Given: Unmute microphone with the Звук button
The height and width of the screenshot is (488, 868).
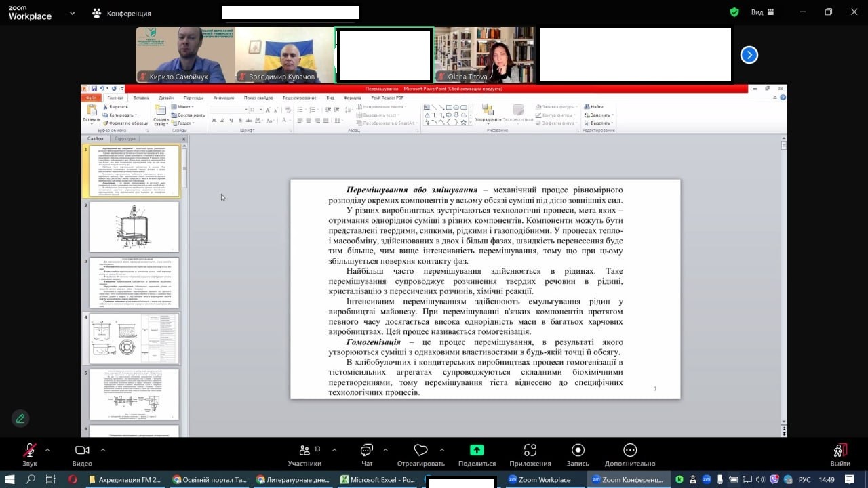Looking at the screenshot, I should 29,451.
